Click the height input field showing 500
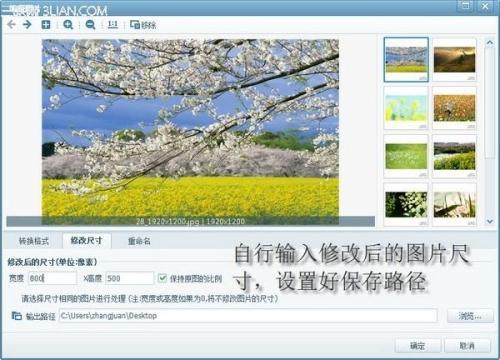 click(130, 278)
